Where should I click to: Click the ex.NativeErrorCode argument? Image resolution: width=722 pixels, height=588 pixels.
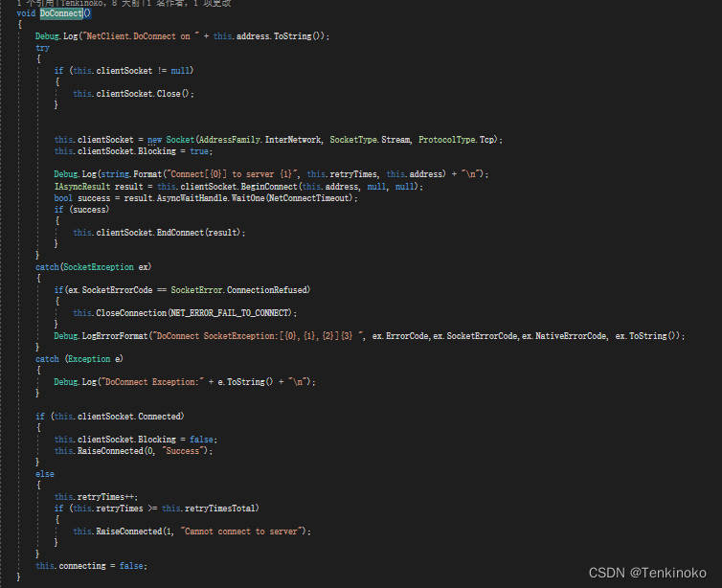564,336
